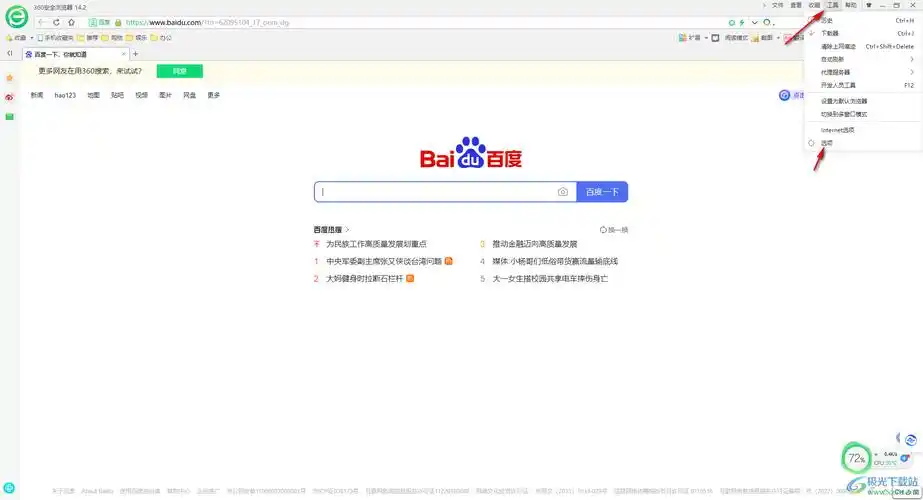The height and width of the screenshot is (500, 923).
Task: Expand the screenshot dropdown arrow
Action: coord(778,38)
